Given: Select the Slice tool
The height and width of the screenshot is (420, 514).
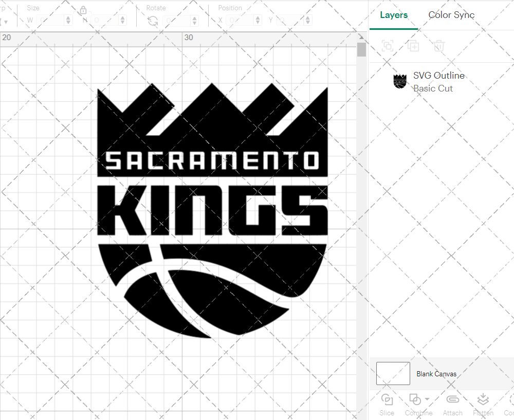Looking at the screenshot, I should pos(387,405).
